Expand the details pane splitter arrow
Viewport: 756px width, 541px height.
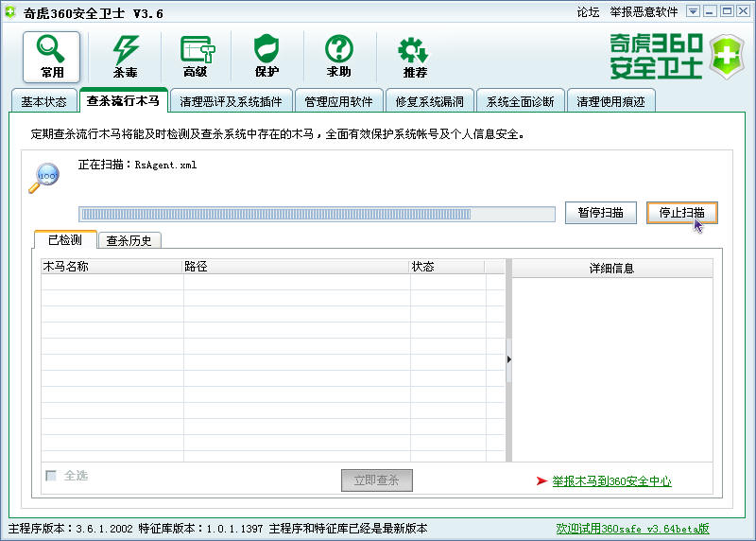coord(509,359)
